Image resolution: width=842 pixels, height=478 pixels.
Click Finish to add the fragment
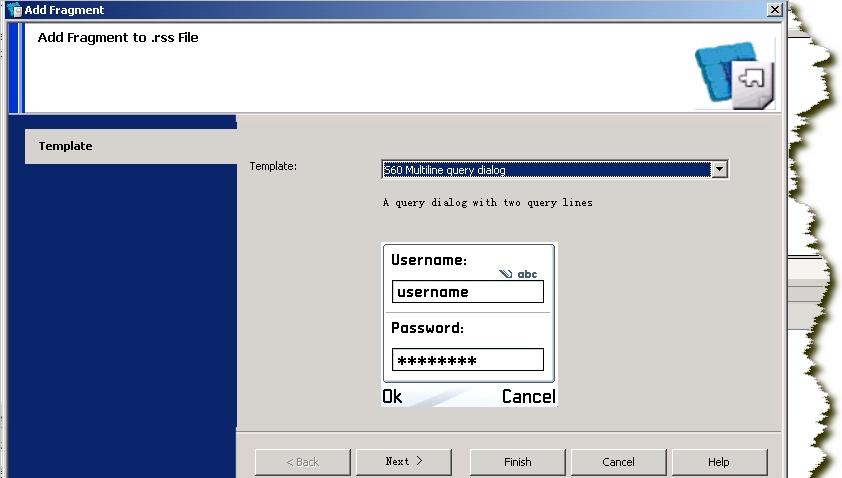pos(518,462)
